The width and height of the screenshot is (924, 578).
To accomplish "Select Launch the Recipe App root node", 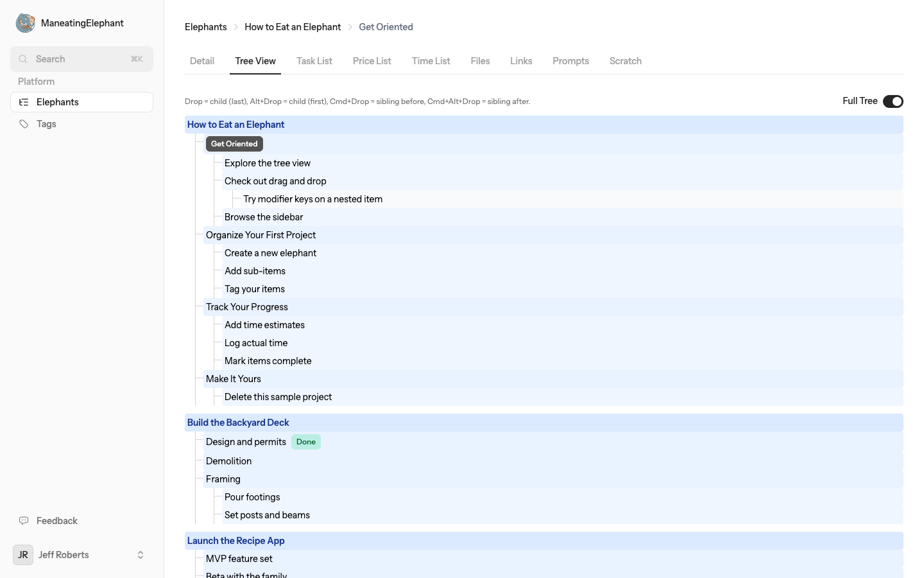I will click(544, 541).
